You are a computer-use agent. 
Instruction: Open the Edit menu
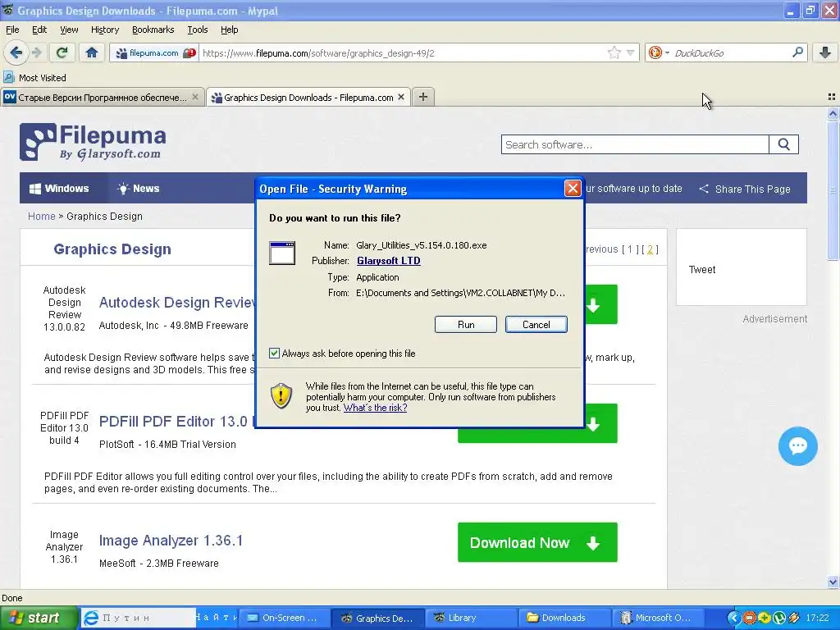pyautogui.click(x=39, y=30)
